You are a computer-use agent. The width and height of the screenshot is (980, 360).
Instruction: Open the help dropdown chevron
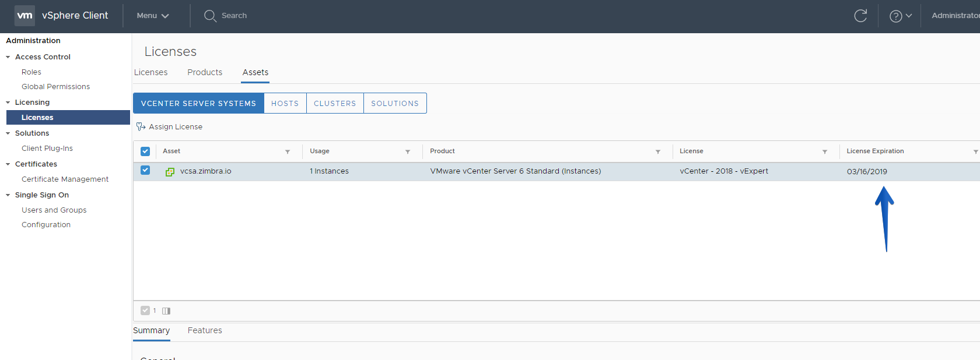tap(909, 16)
